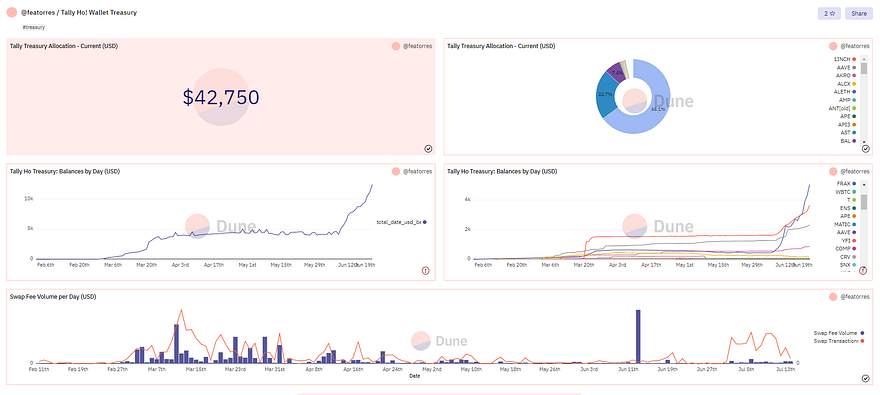
Task: Toggle the 1INCH legend entry in the donut chart
Action: click(x=845, y=59)
